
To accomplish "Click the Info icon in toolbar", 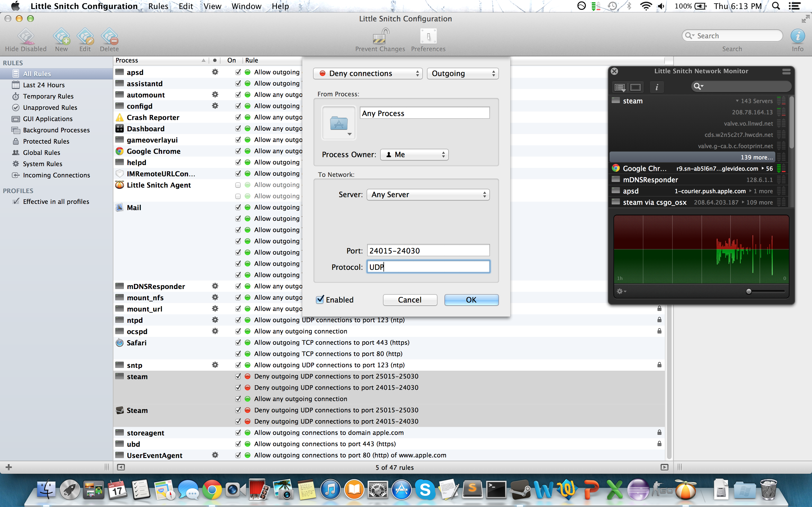I will [797, 36].
